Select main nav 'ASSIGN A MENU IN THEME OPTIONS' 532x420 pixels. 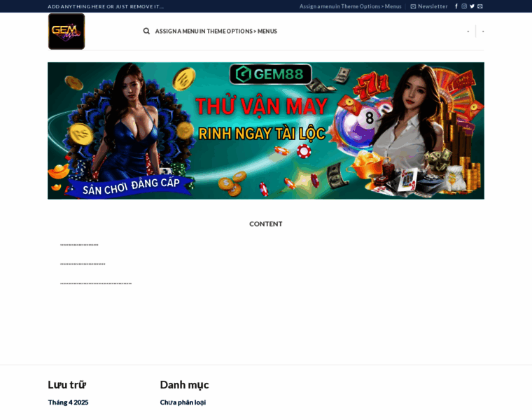pyautogui.click(x=216, y=31)
